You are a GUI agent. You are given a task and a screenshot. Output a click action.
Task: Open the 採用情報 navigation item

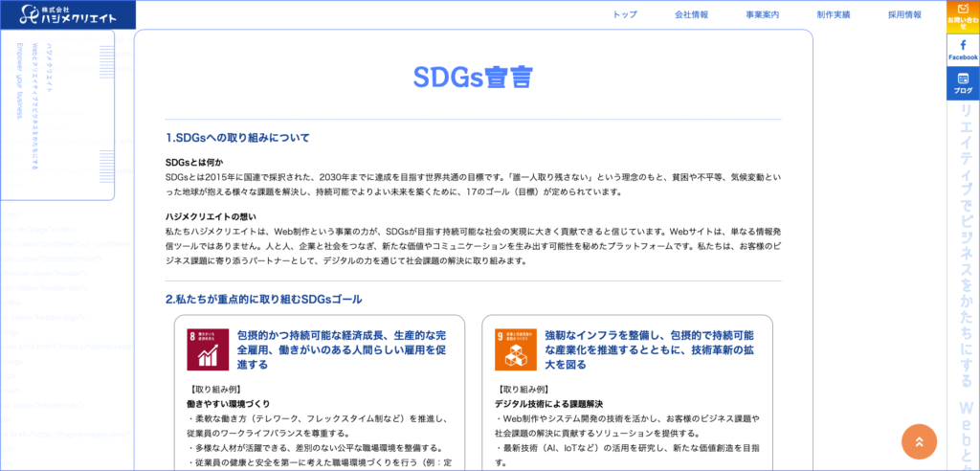coord(904,14)
